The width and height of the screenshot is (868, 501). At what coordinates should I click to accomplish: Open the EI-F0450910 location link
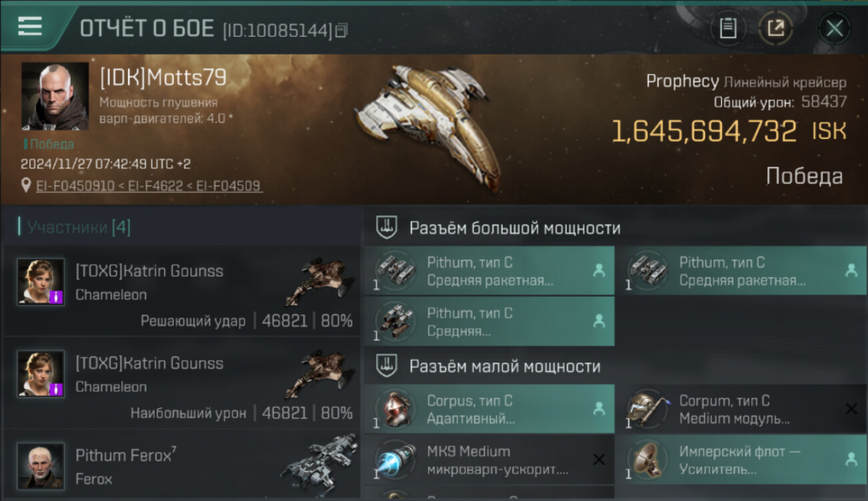tap(75, 186)
